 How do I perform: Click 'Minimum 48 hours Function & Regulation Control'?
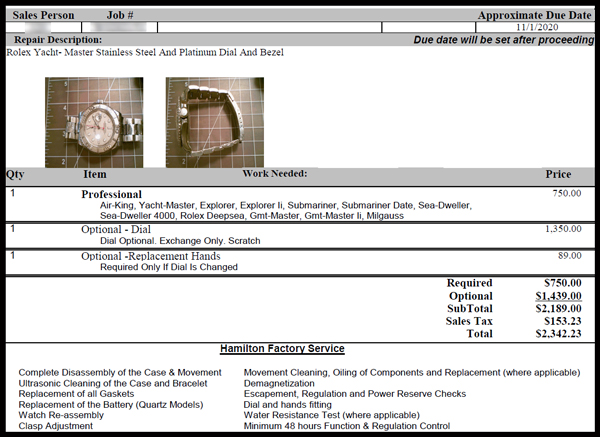point(347,426)
